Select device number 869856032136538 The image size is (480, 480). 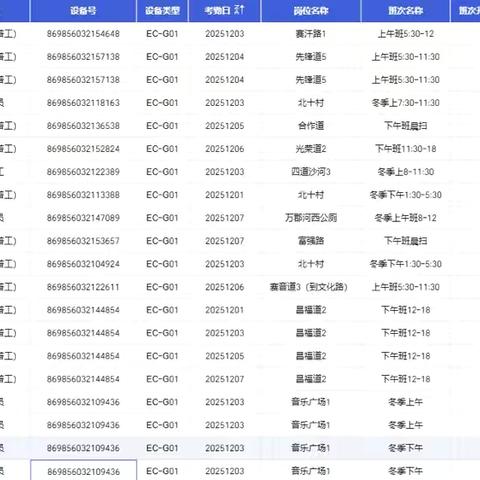coord(83,126)
